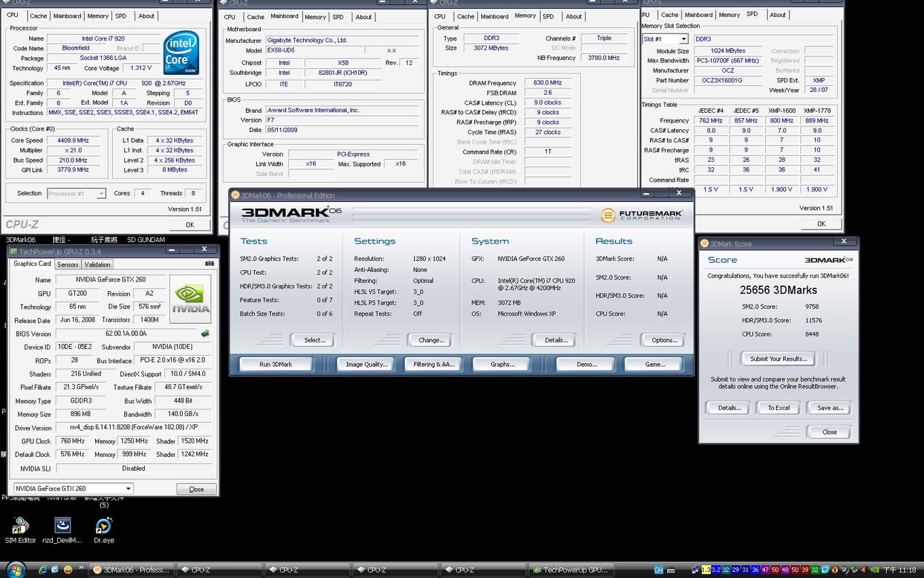The height and width of the screenshot is (578, 924).
Task: Click the BIOS save chip icon in GPU-Z
Action: (205, 333)
